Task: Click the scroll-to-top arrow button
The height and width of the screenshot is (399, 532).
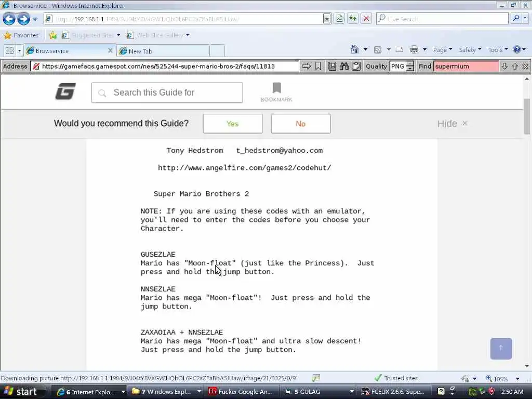Action: click(501, 349)
